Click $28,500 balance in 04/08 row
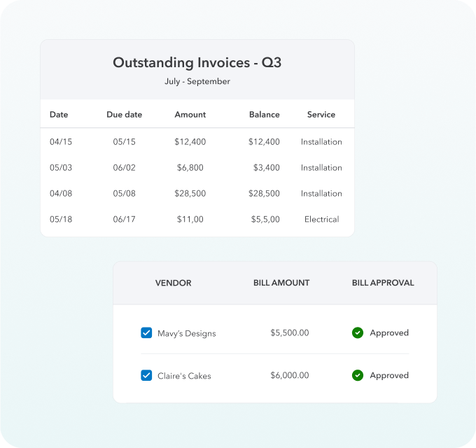This screenshot has width=476, height=448. 264,193
